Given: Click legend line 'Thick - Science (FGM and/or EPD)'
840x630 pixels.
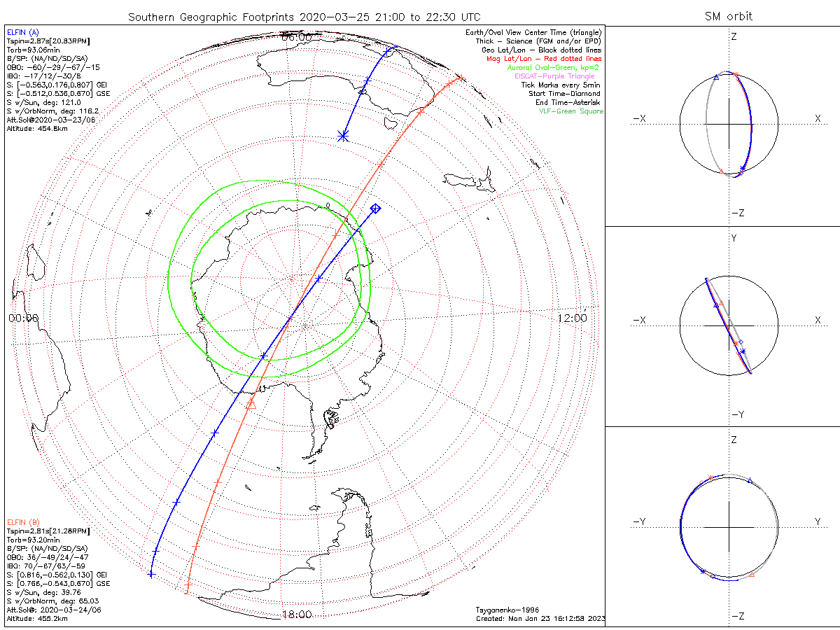Looking at the screenshot, I should (x=539, y=41).
